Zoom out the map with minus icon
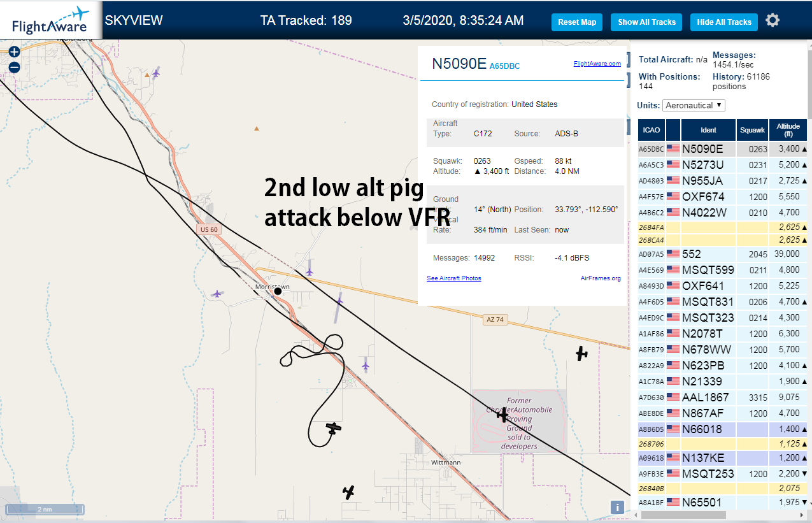 click(14, 67)
